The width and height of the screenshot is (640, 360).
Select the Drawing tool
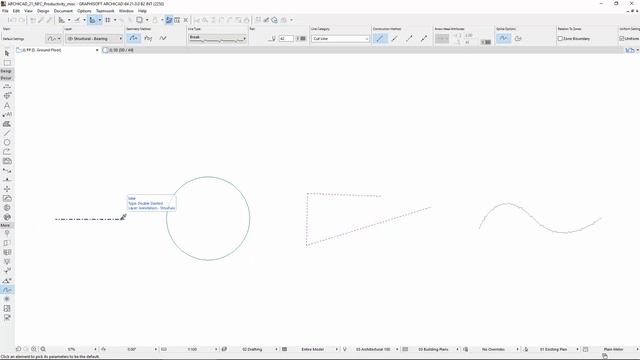click(x=7, y=161)
